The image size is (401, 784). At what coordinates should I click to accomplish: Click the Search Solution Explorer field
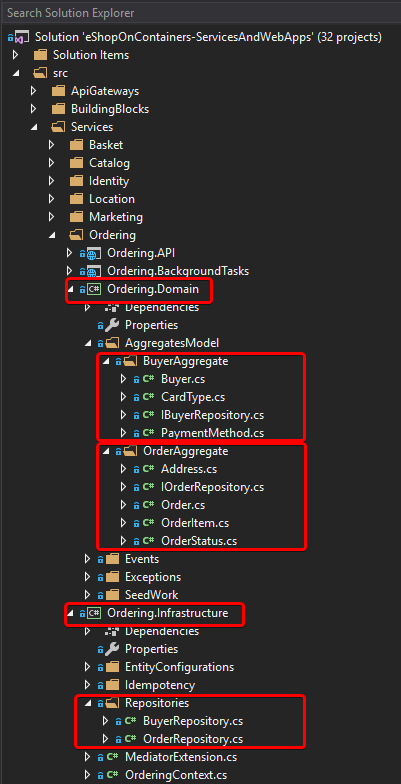(x=200, y=13)
